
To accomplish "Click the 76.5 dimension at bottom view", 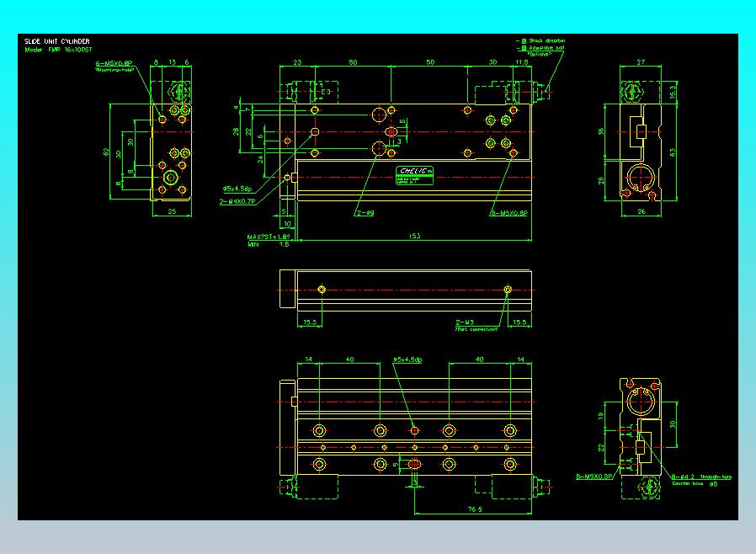I will (x=475, y=509).
